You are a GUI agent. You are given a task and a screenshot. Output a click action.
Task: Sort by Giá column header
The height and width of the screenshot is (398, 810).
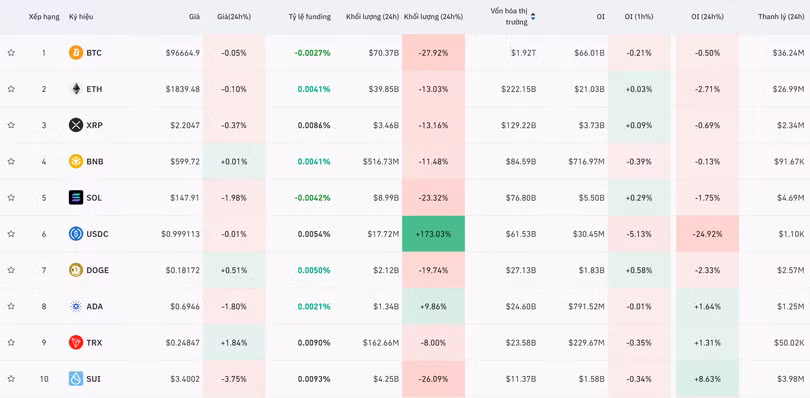coord(194,17)
